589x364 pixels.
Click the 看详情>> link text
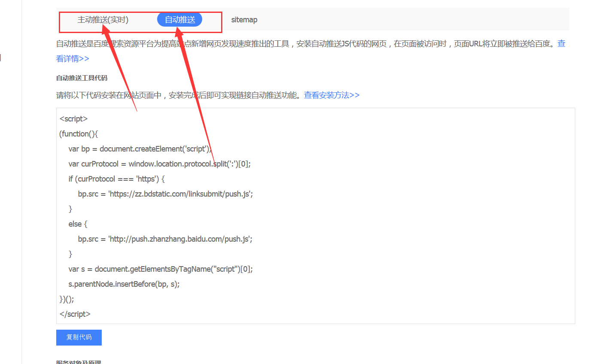click(73, 59)
